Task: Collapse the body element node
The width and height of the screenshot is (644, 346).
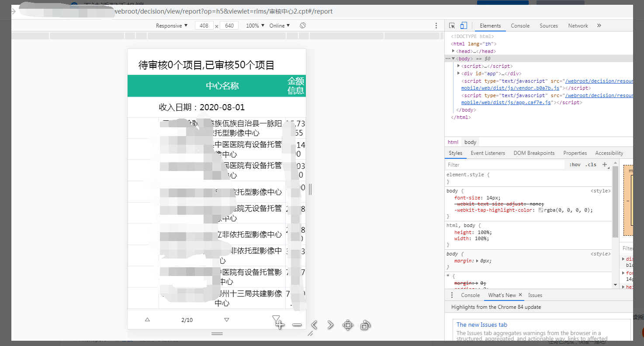Action: [454, 59]
